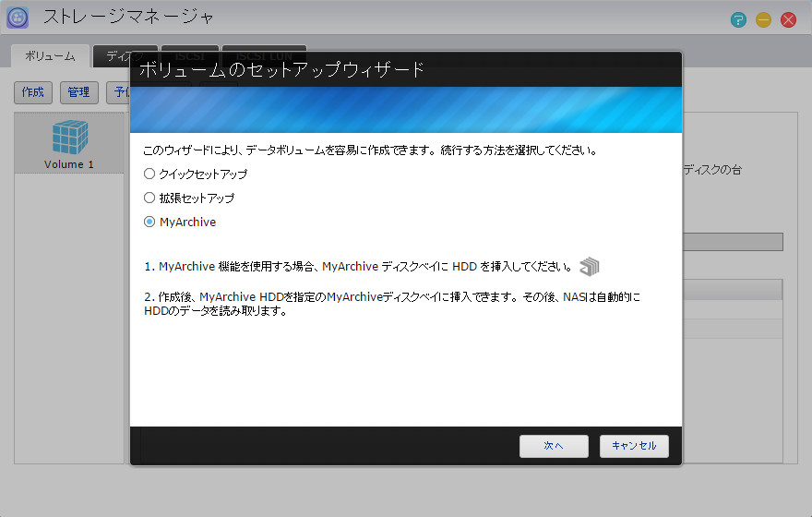
Task: Select the MyArchive radio option
Action: (x=149, y=222)
